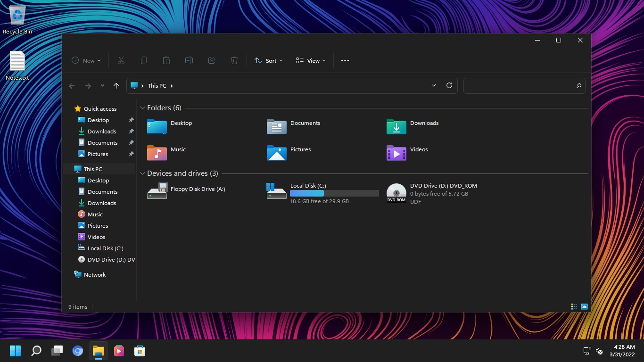
Task: Click the Delete trash icon in the toolbar
Action: (x=234, y=60)
